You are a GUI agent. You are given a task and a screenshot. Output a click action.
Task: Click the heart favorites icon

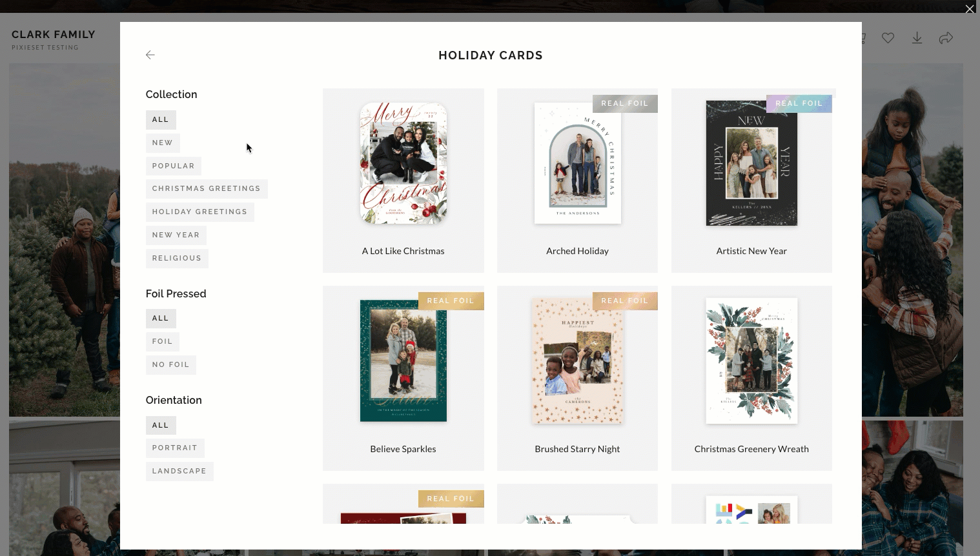click(x=888, y=37)
